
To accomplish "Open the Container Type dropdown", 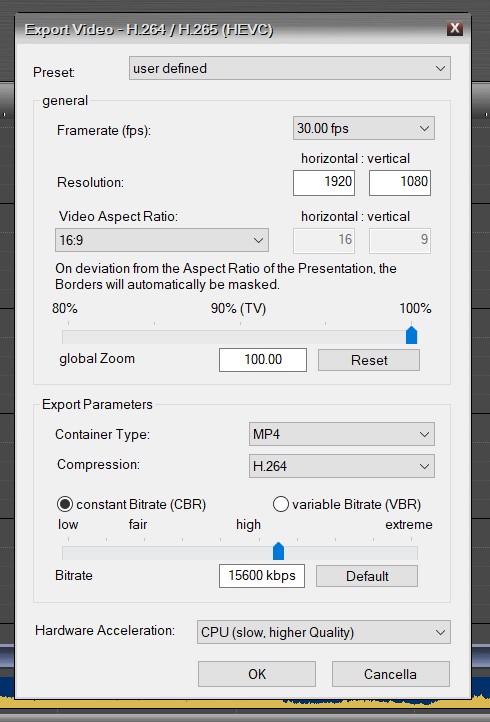I will point(341,434).
